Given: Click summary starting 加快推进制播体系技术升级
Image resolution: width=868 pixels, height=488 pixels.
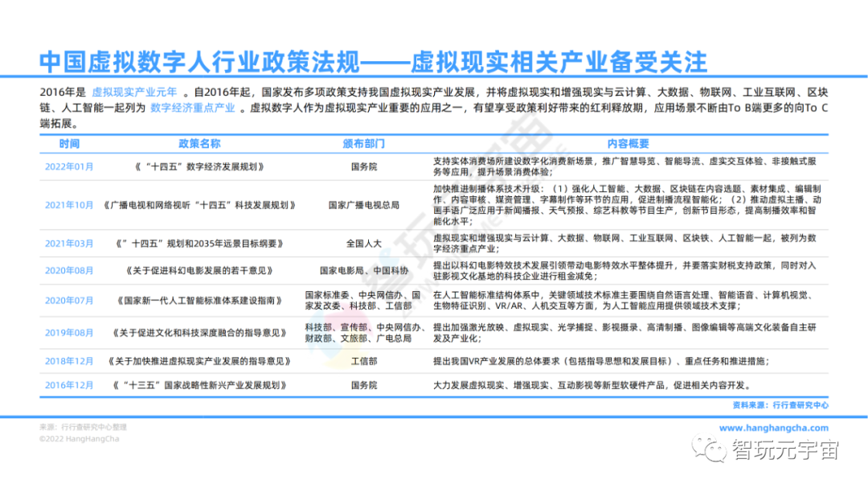Looking at the screenshot, I should [627, 205].
